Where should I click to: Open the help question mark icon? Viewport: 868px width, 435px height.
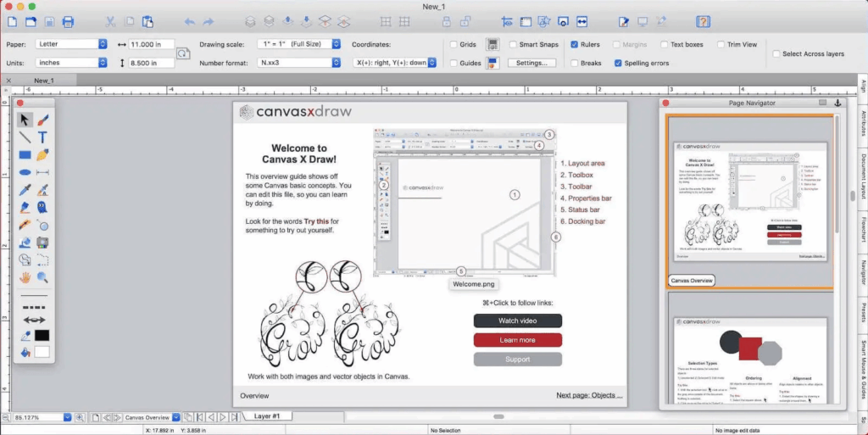(703, 21)
